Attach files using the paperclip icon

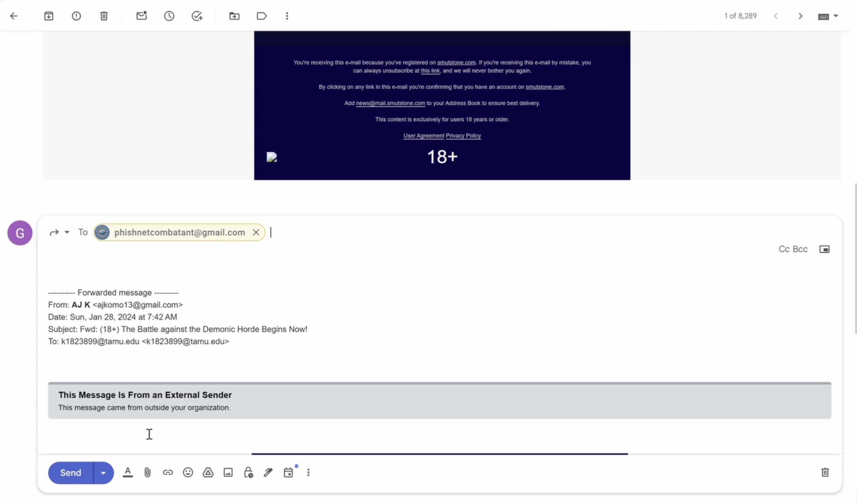click(x=148, y=473)
